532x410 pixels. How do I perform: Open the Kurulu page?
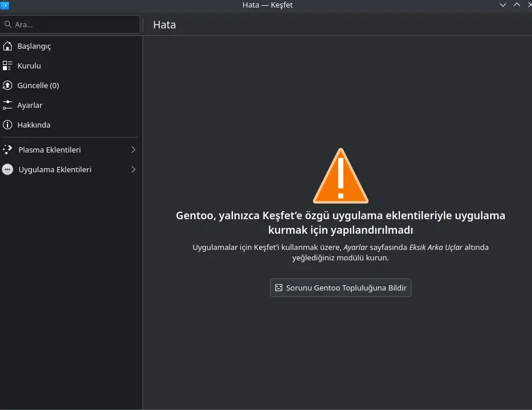click(x=70, y=66)
